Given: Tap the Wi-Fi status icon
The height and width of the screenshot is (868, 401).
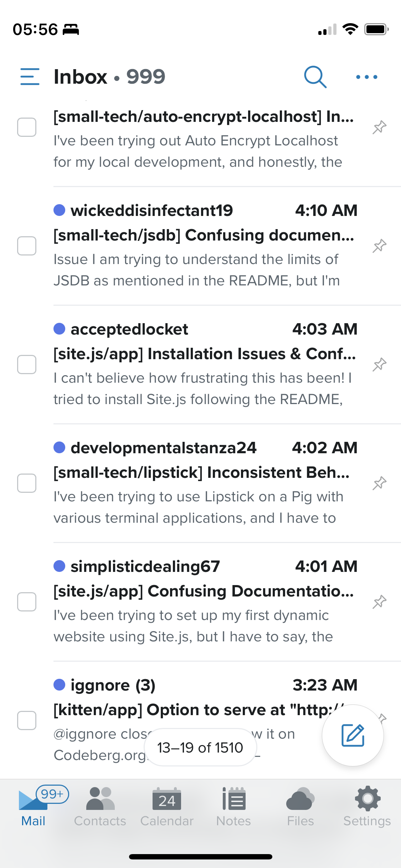Looking at the screenshot, I should click(x=350, y=29).
